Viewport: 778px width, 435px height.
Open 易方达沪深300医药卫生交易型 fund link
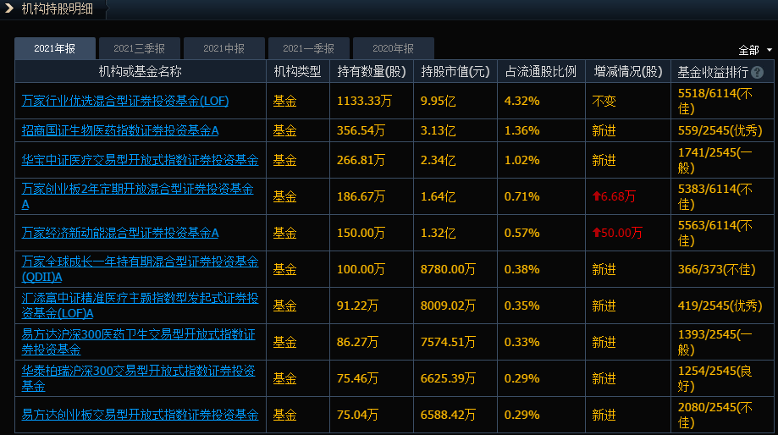click(138, 342)
